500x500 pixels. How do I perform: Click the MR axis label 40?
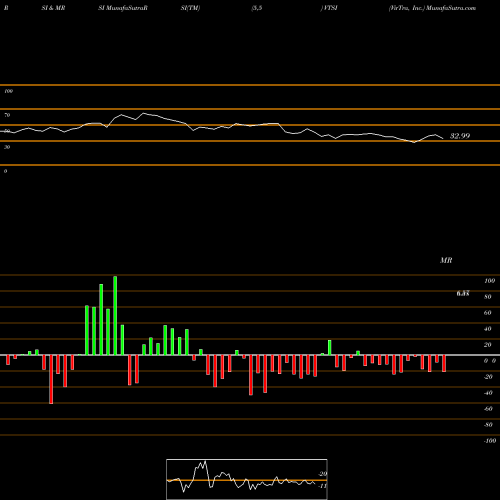[x=488, y=329]
